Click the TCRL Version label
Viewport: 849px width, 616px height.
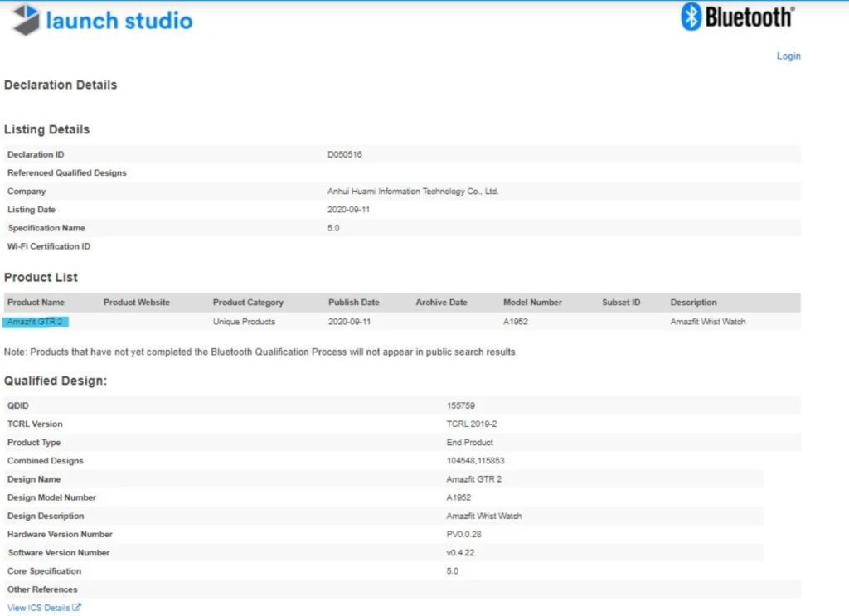click(x=35, y=424)
